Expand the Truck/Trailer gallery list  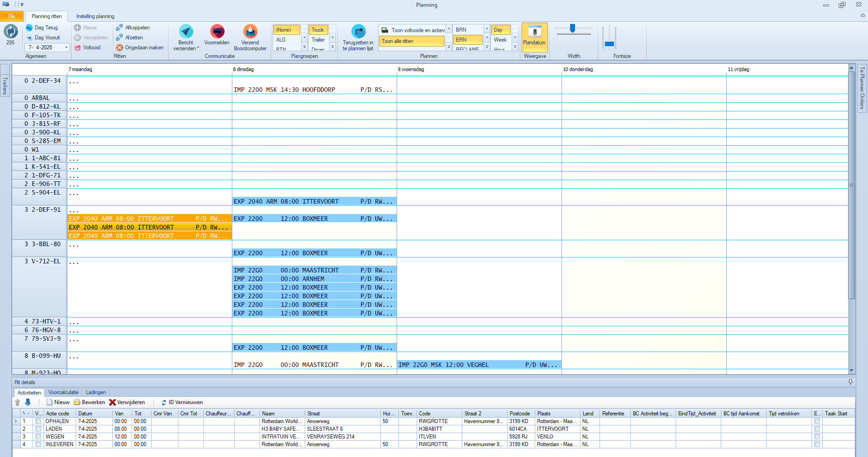[332, 47]
